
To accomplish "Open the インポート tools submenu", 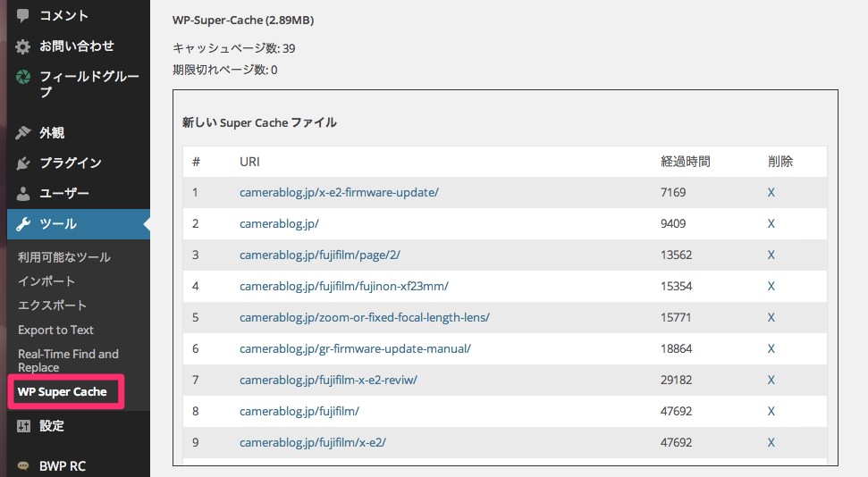I will pos(46,281).
